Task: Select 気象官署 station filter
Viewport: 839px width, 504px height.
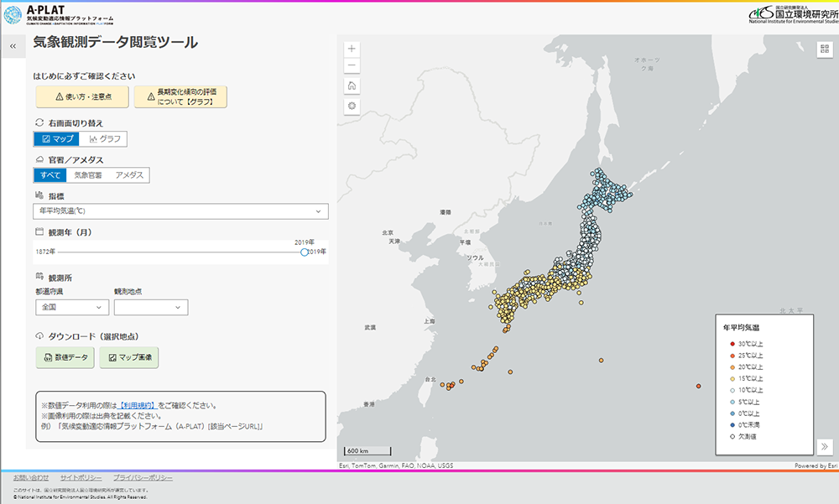Action: click(88, 175)
